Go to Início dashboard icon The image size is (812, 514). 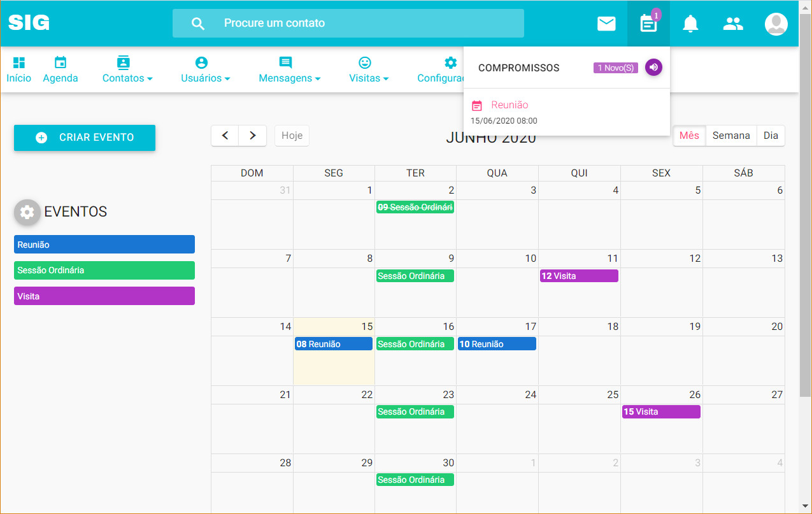[x=19, y=69]
